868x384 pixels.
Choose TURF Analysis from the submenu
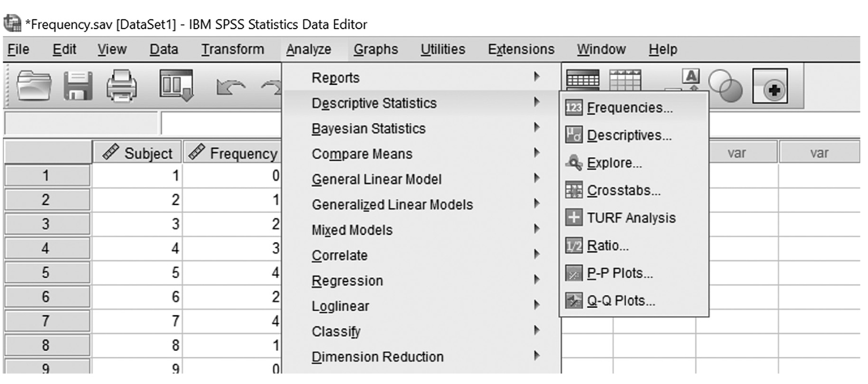click(x=634, y=218)
